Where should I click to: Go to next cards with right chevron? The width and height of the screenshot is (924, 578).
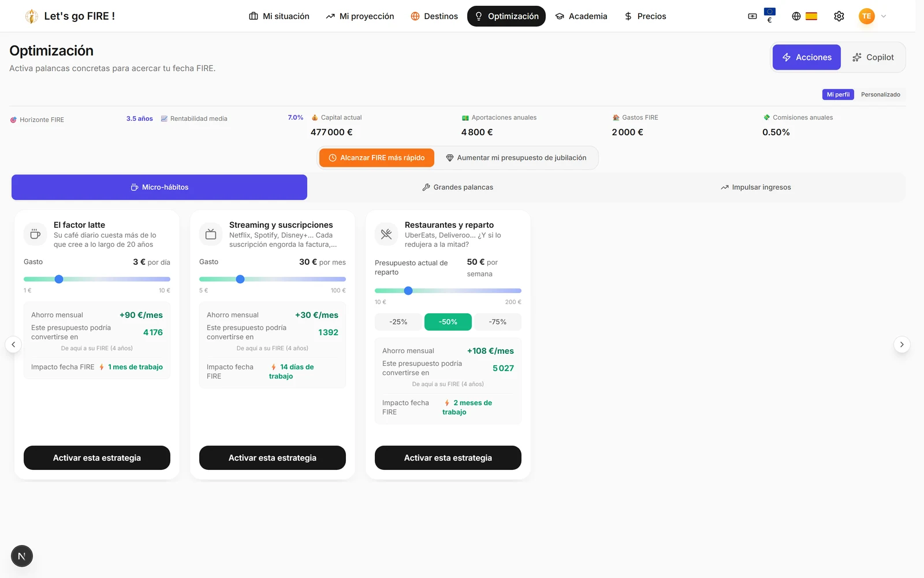(901, 344)
